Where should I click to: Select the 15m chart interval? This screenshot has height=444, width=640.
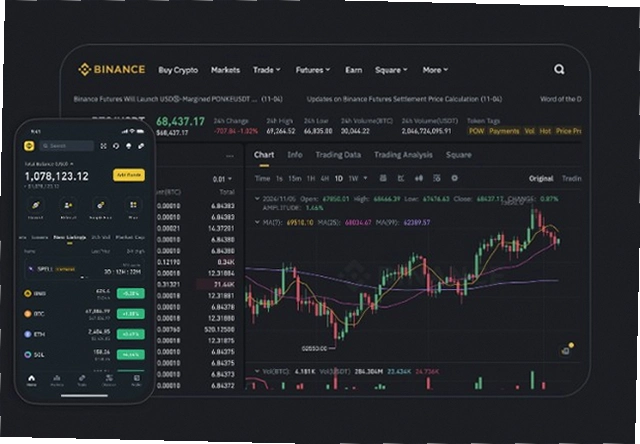pyautogui.click(x=295, y=179)
